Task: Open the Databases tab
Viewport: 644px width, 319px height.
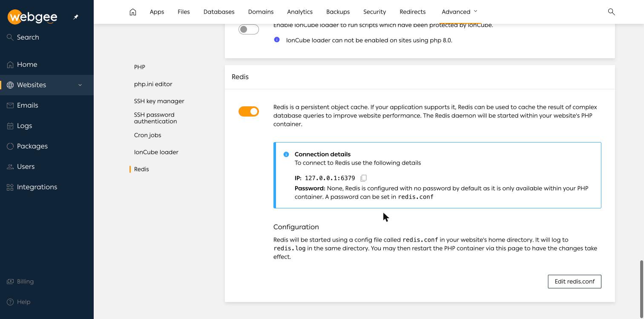Action: [219, 12]
